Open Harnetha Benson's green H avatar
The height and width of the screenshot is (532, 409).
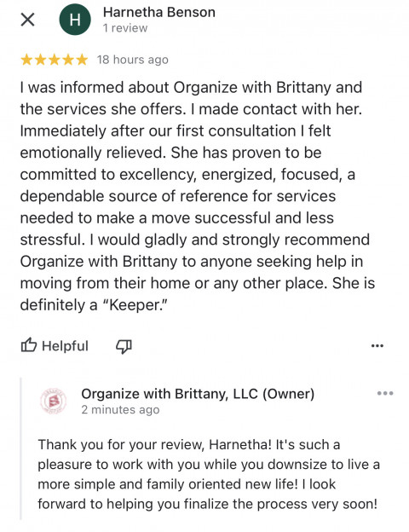(x=75, y=20)
